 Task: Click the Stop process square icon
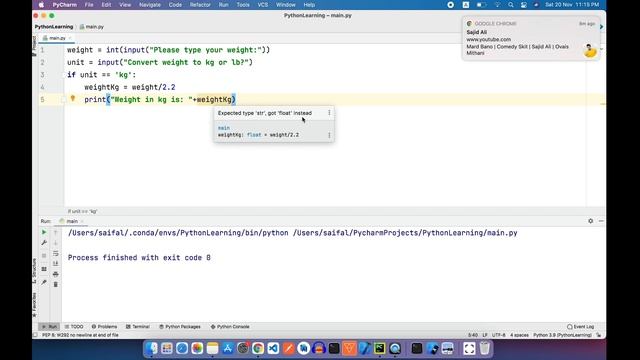[44, 256]
